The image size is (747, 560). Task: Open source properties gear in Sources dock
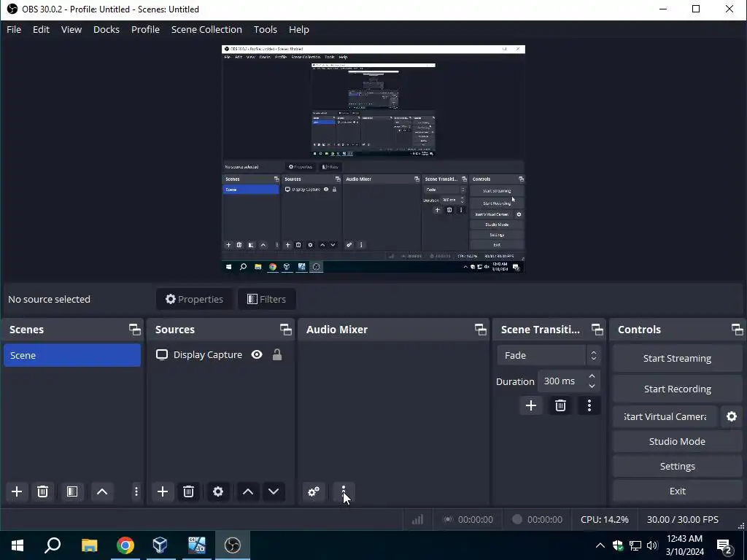[218, 491]
